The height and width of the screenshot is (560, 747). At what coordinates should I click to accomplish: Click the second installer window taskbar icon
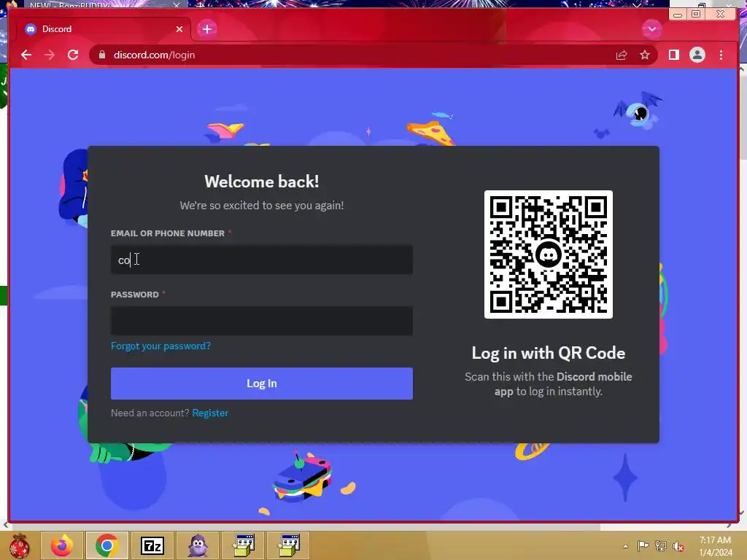tap(288, 545)
